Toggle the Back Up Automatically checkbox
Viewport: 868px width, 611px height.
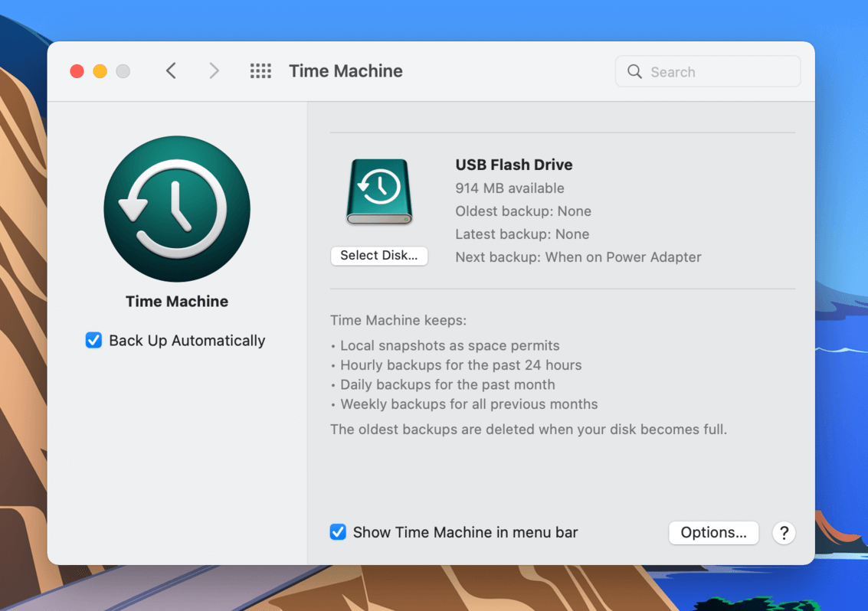(x=93, y=340)
